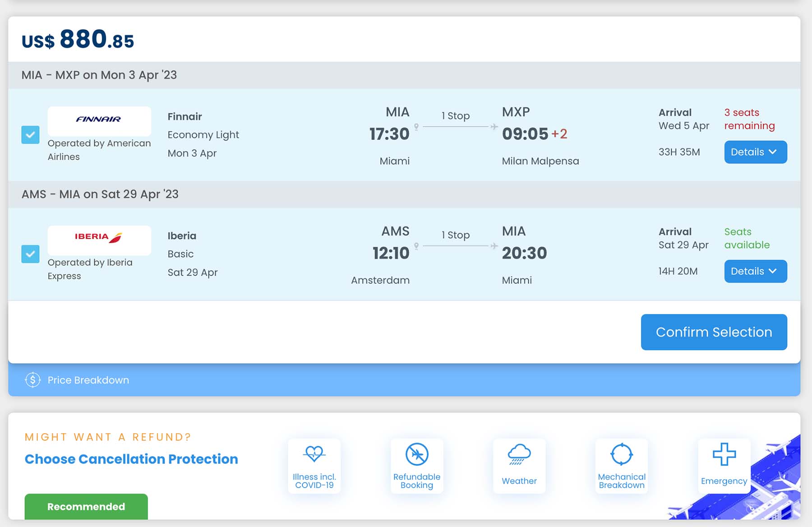The width and height of the screenshot is (812, 527).
Task: Click the 12:10 Amsterdam departure time
Action: (x=391, y=253)
